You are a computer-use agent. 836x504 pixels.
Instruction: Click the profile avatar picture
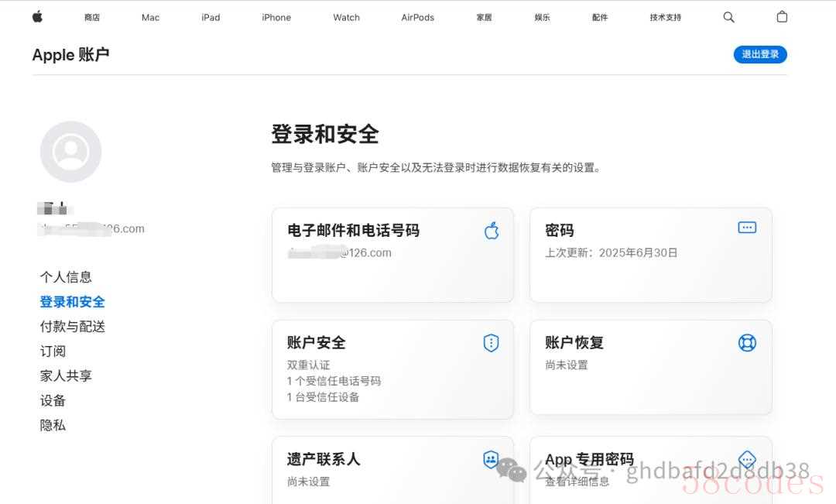[x=71, y=152]
